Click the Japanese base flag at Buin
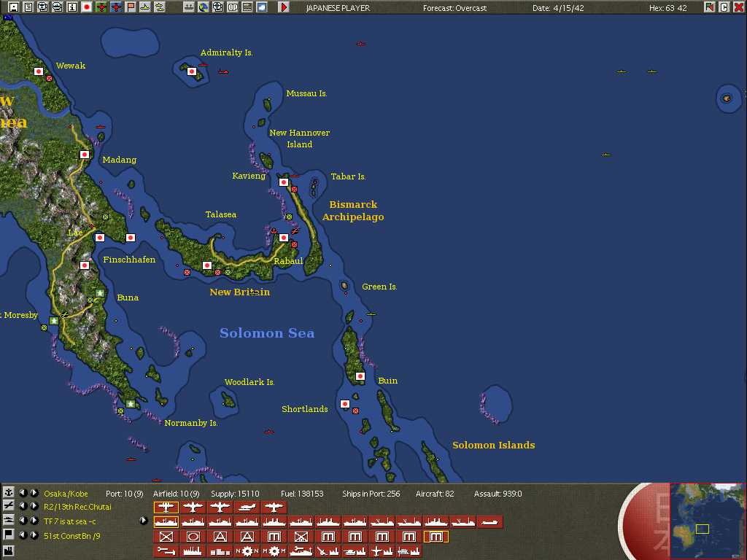Screen dimensions: 747x560 360,376
